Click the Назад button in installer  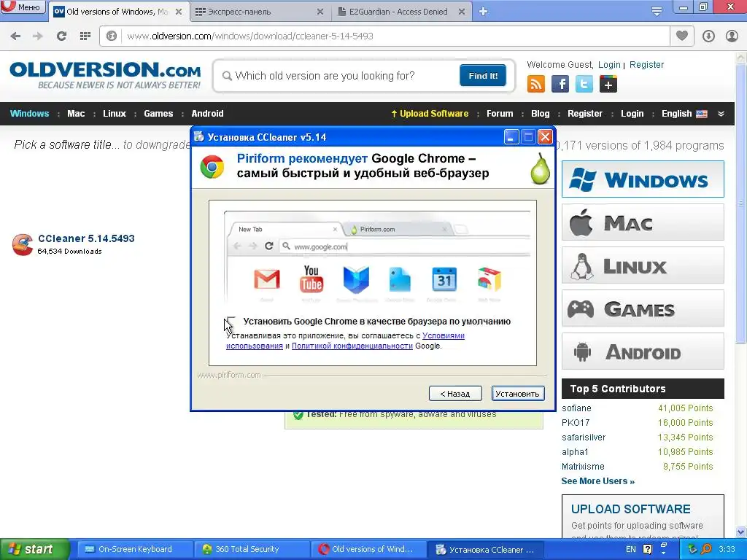tap(455, 393)
